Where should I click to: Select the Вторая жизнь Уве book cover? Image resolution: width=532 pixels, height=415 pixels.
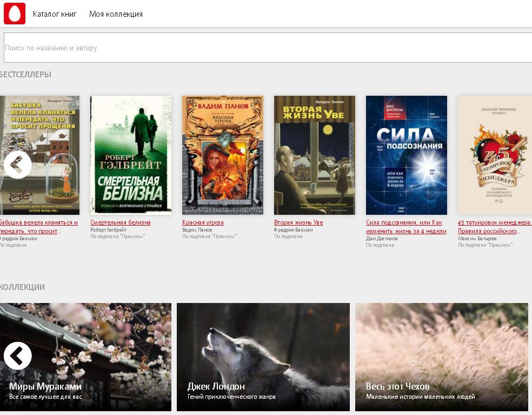tap(315, 155)
